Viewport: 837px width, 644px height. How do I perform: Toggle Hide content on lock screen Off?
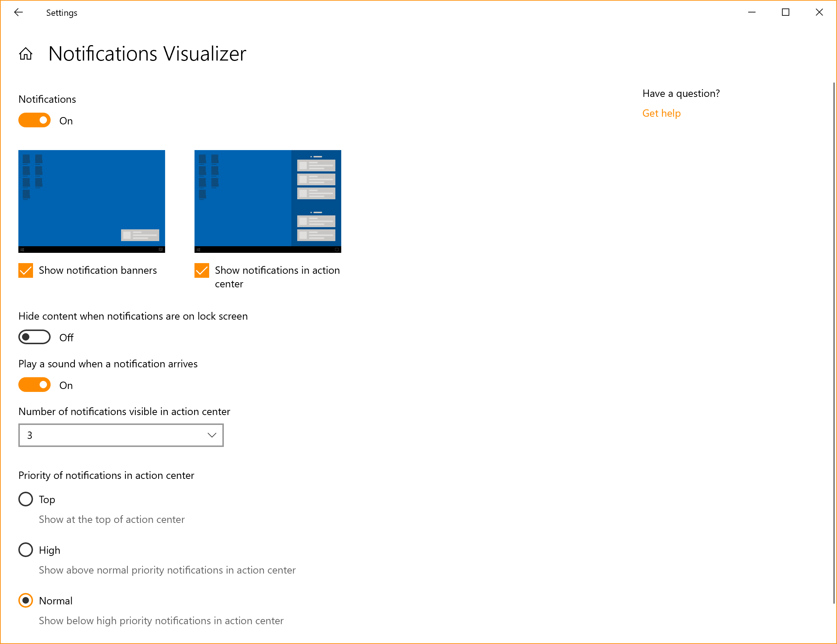pyautogui.click(x=34, y=337)
